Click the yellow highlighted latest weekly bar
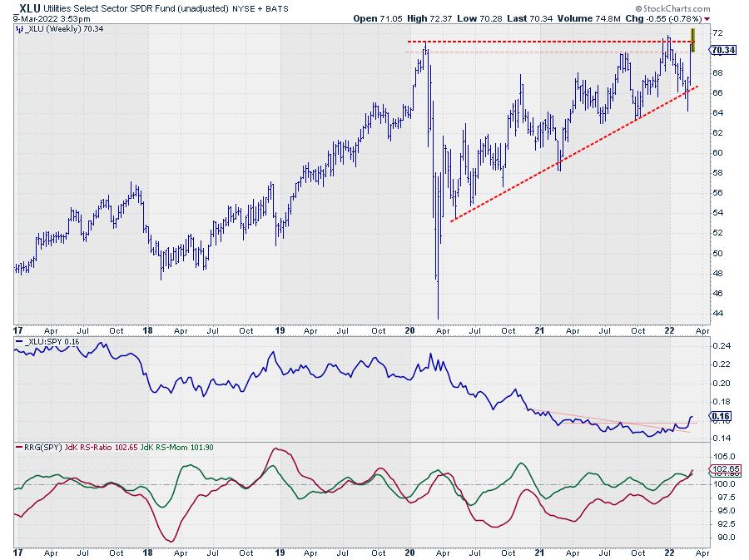 692,40
